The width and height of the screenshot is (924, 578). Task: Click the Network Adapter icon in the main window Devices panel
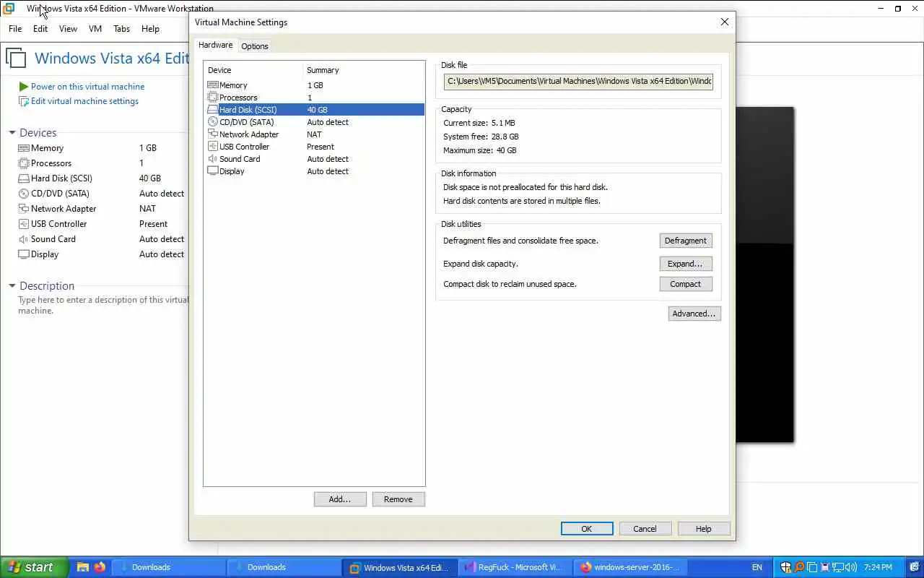pyautogui.click(x=24, y=209)
